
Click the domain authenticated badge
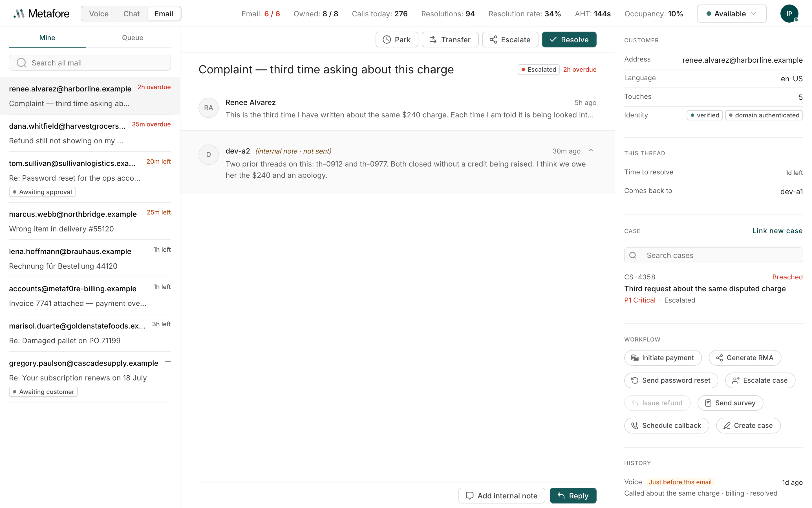coord(764,115)
